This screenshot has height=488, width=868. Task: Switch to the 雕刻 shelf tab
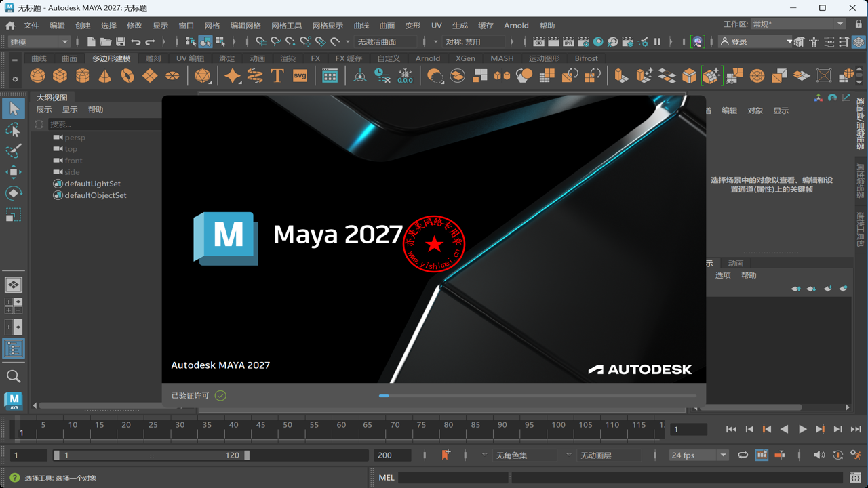[153, 58]
